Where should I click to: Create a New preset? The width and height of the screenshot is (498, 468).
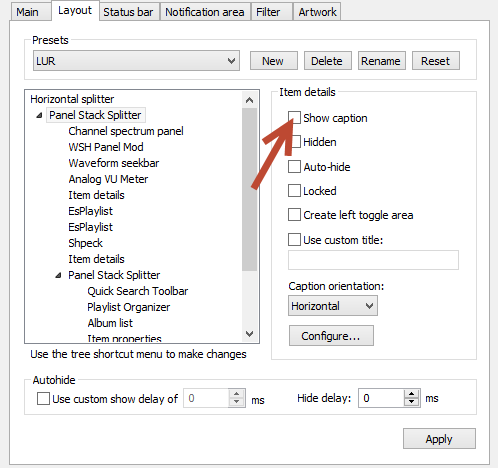(274, 61)
